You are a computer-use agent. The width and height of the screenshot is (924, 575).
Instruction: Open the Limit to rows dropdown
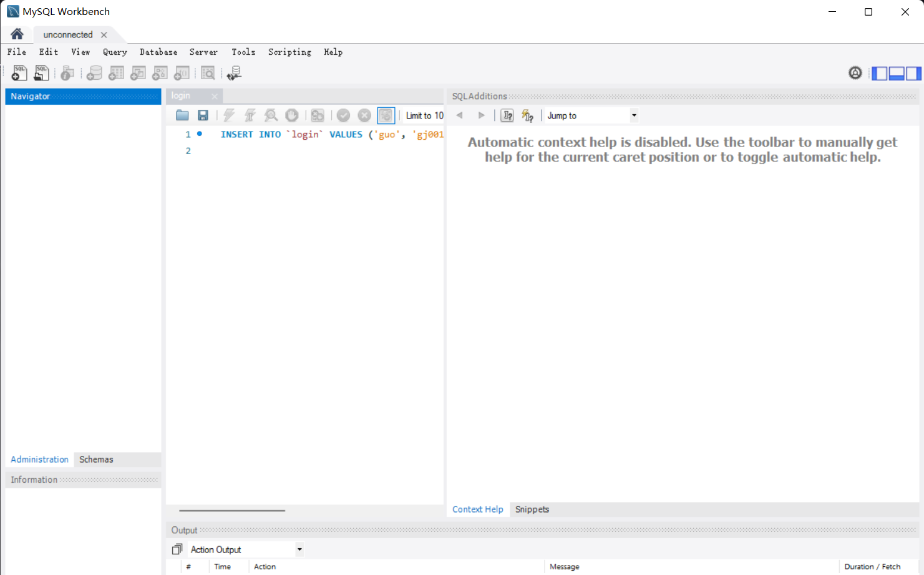coord(424,115)
